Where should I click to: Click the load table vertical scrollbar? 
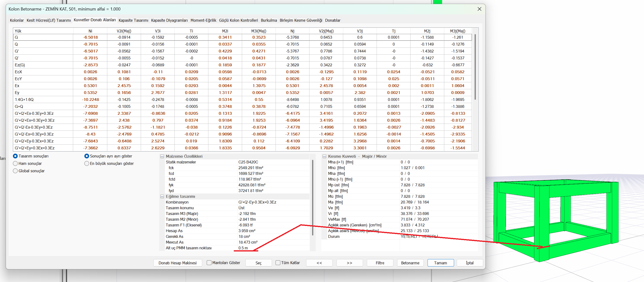pos(475,67)
